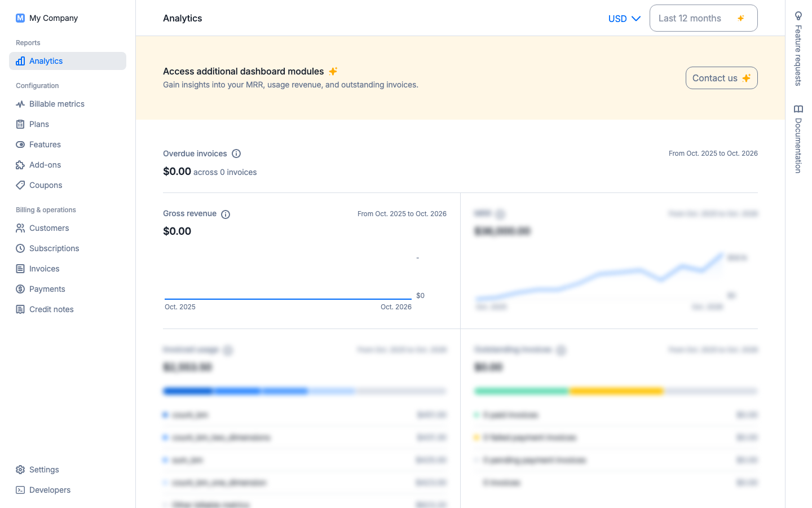Click the Customers people icon

(20, 228)
